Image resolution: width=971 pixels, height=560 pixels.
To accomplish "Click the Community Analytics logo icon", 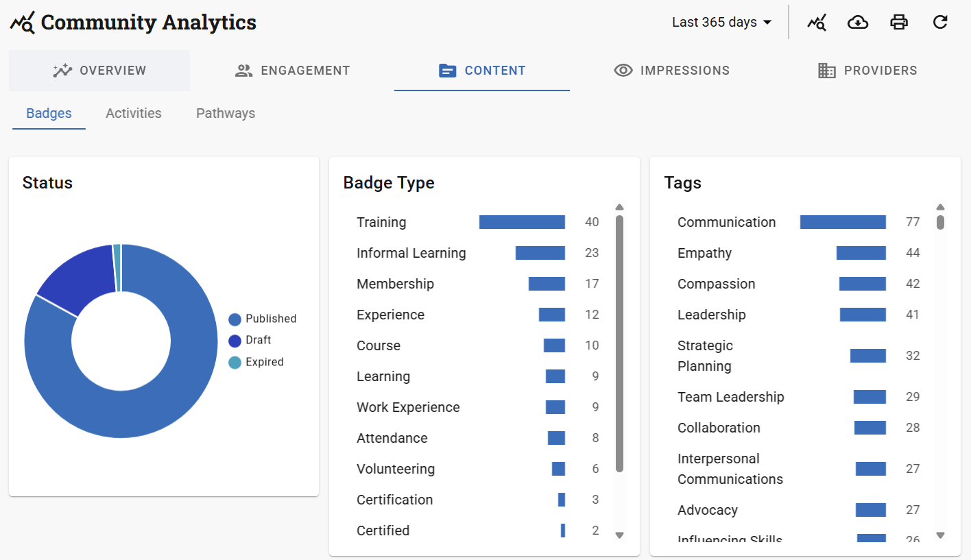I will pos(23,23).
